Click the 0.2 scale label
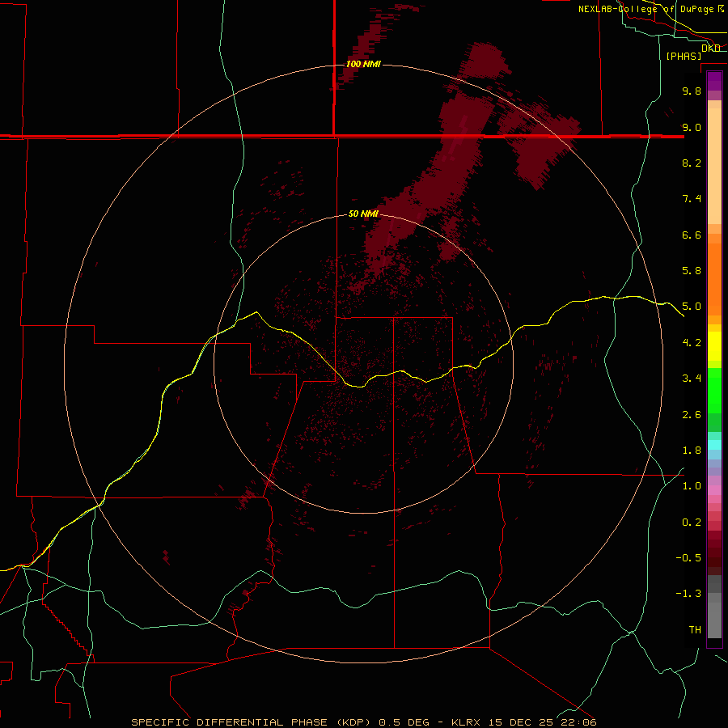The width and height of the screenshot is (728, 728). (x=692, y=523)
